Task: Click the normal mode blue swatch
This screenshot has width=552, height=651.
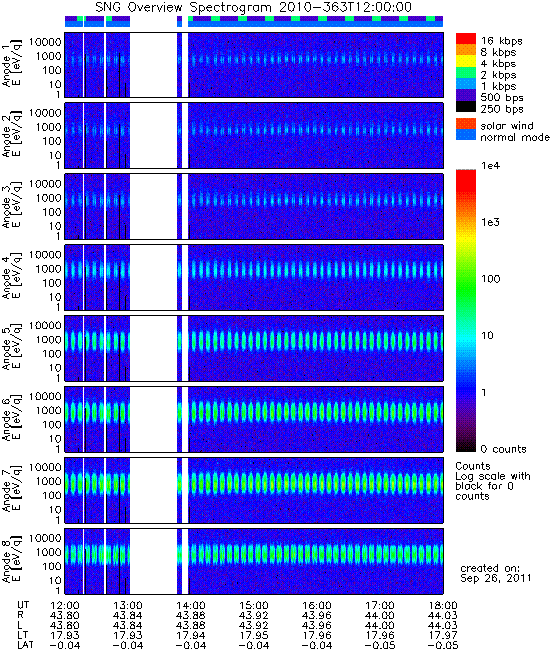Action: [466, 135]
